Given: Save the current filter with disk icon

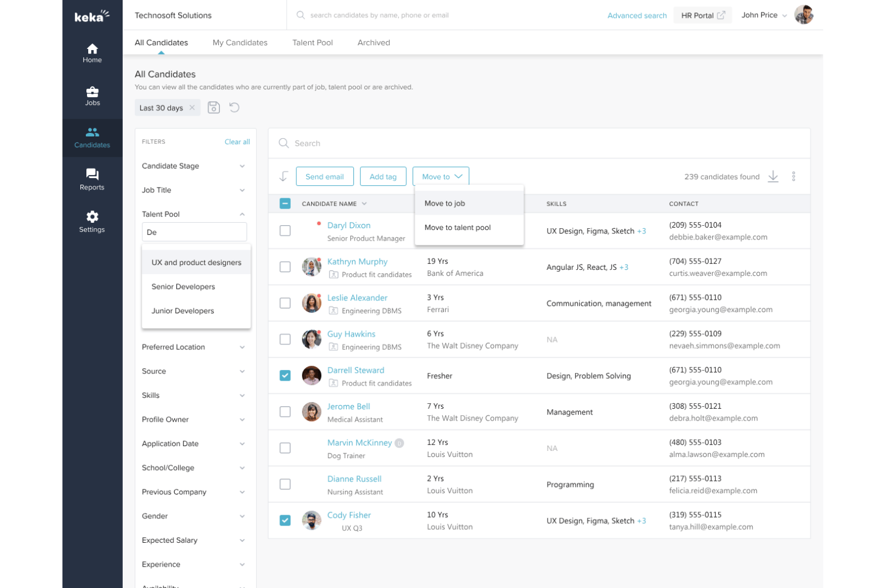Looking at the screenshot, I should coord(214,107).
